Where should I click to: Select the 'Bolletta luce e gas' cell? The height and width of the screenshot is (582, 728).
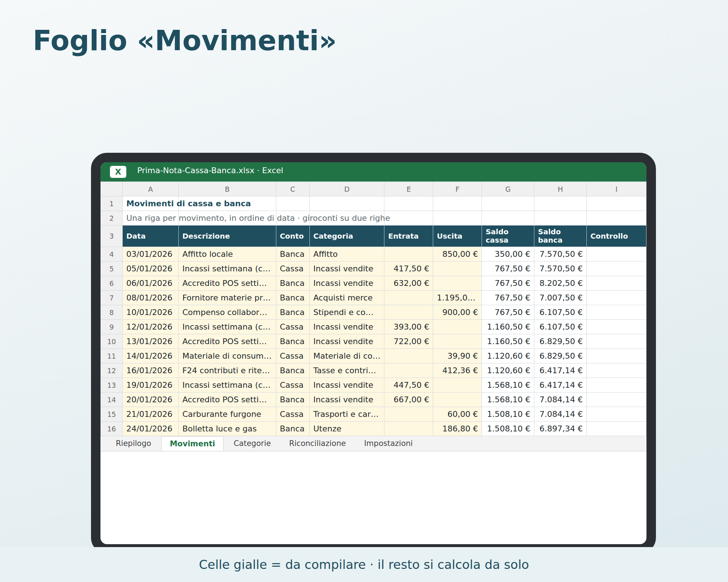click(x=227, y=429)
